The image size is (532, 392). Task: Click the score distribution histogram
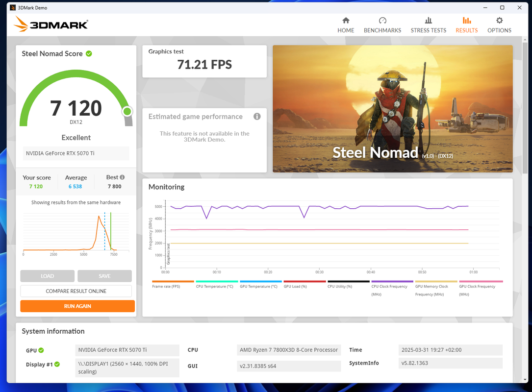[76, 234]
